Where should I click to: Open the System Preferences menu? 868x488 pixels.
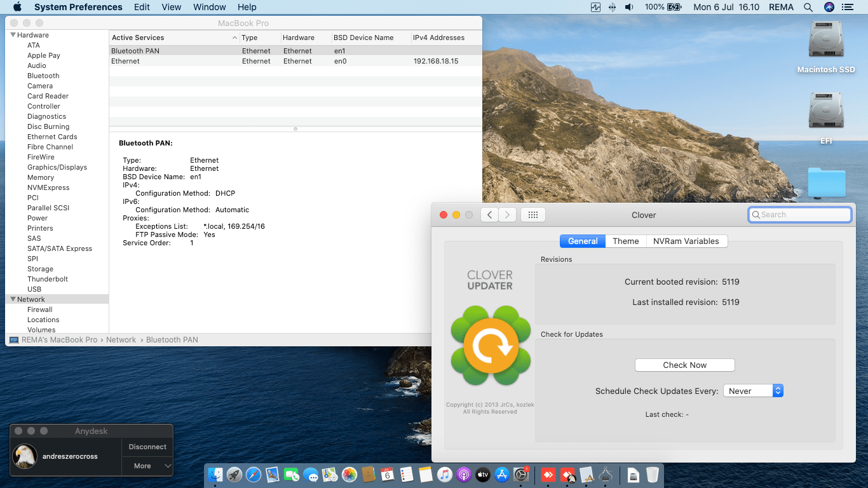tap(78, 7)
